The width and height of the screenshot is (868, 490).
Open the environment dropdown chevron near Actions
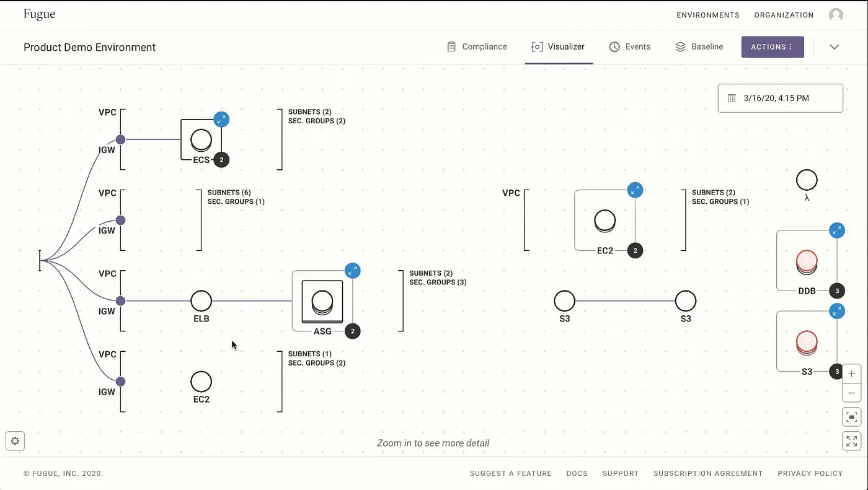(835, 46)
